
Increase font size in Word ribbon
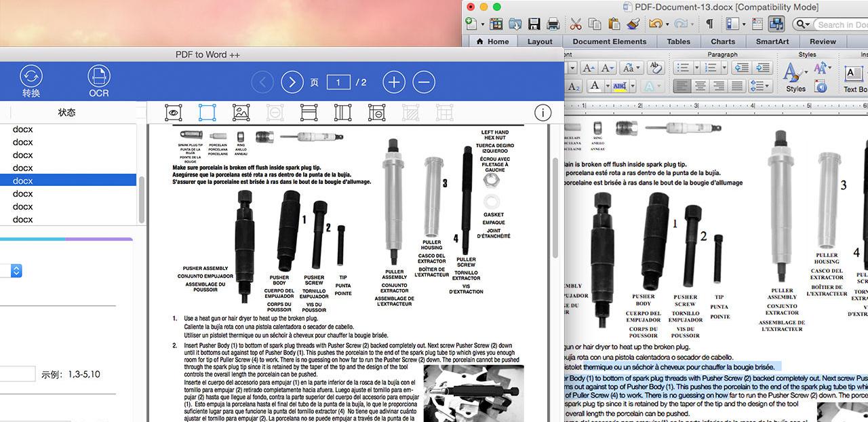pyautogui.click(x=589, y=68)
